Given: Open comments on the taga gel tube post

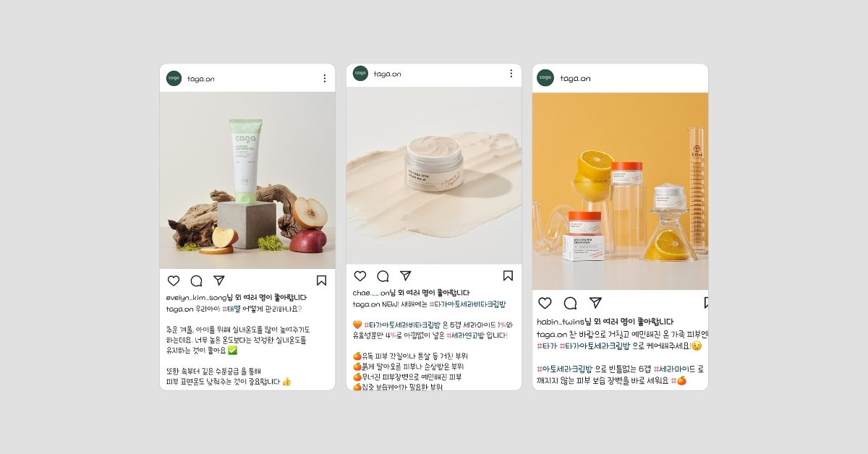Looking at the screenshot, I should point(196,280).
